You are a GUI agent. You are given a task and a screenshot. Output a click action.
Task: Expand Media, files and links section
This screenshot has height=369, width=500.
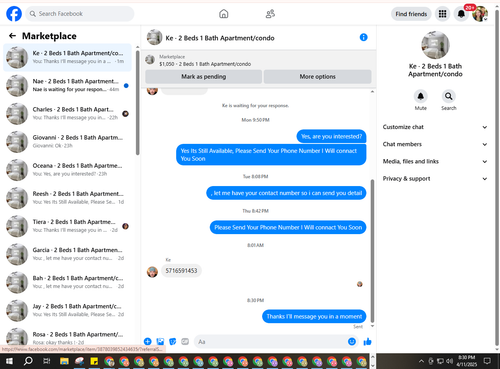435,161
